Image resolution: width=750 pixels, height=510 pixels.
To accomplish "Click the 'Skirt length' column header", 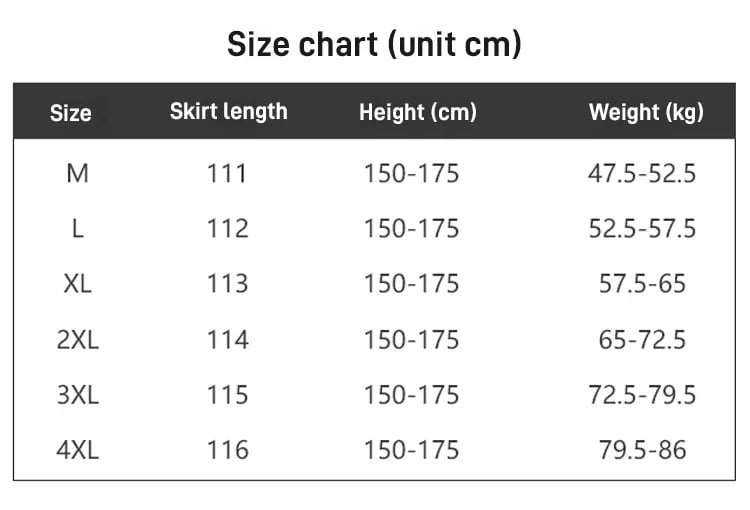I will (229, 111).
